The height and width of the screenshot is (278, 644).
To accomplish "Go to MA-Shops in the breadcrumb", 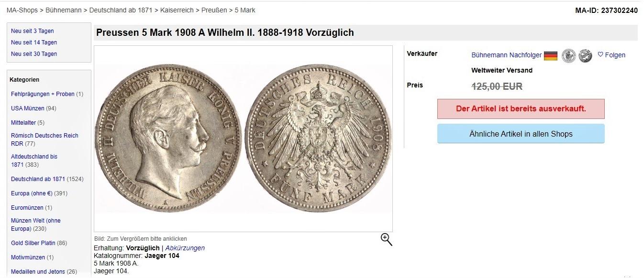I will point(22,10).
